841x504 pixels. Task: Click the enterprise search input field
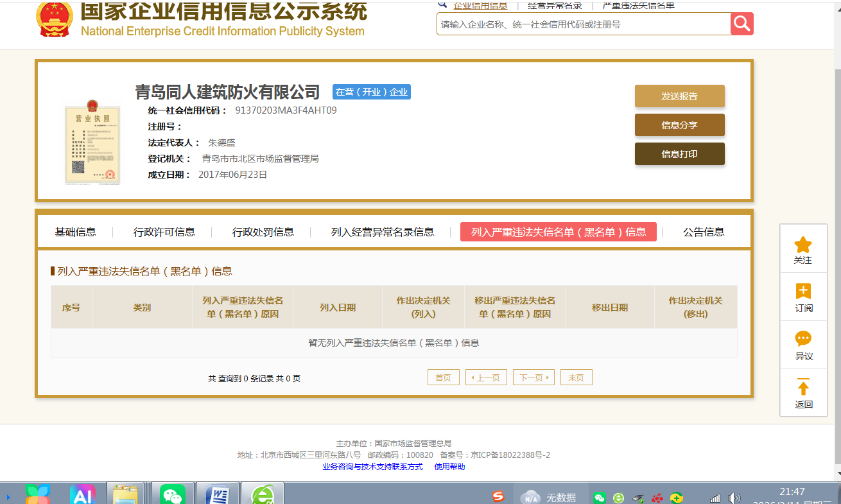pos(583,24)
